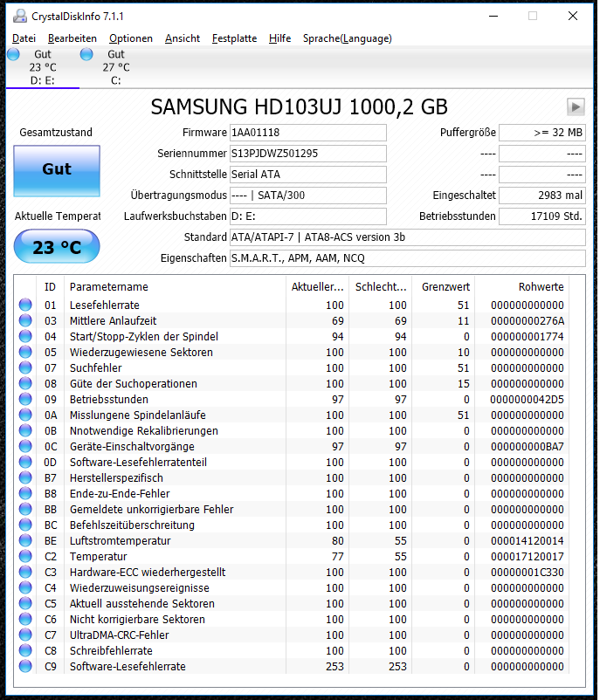600x700 pixels.
Task: Click status icon of Herstellerspezifisch row
Action: 25,477
